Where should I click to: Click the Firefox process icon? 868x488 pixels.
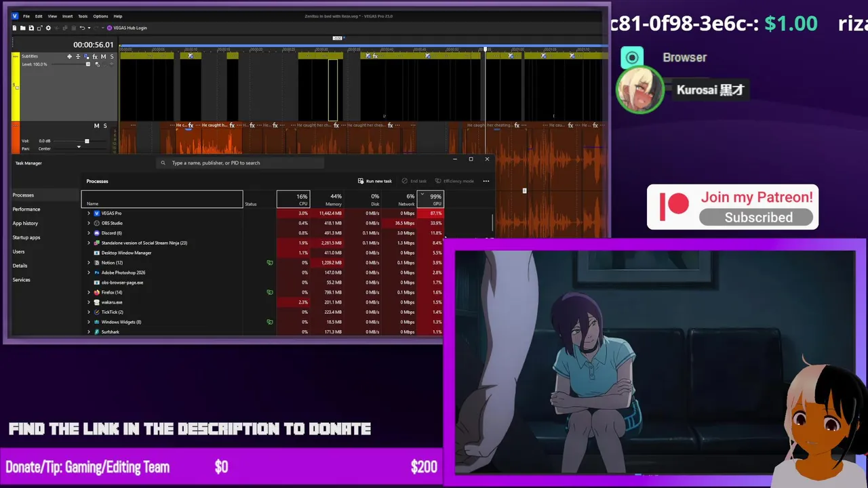click(97, 292)
